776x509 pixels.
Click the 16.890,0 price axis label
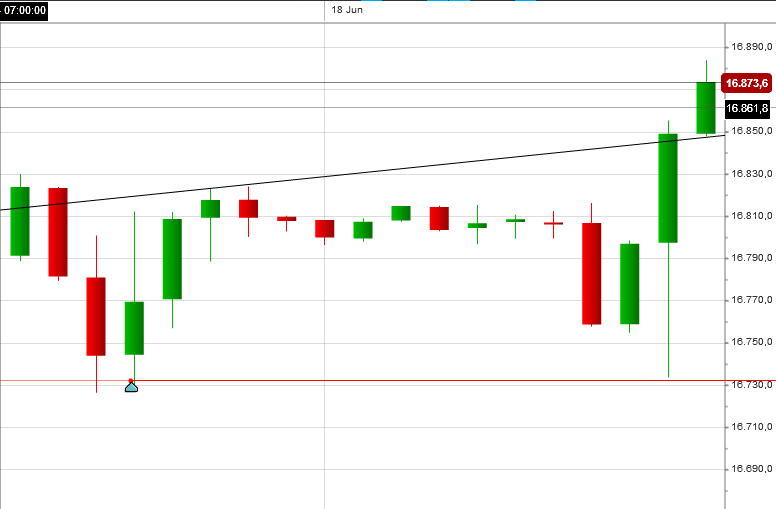[752, 47]
